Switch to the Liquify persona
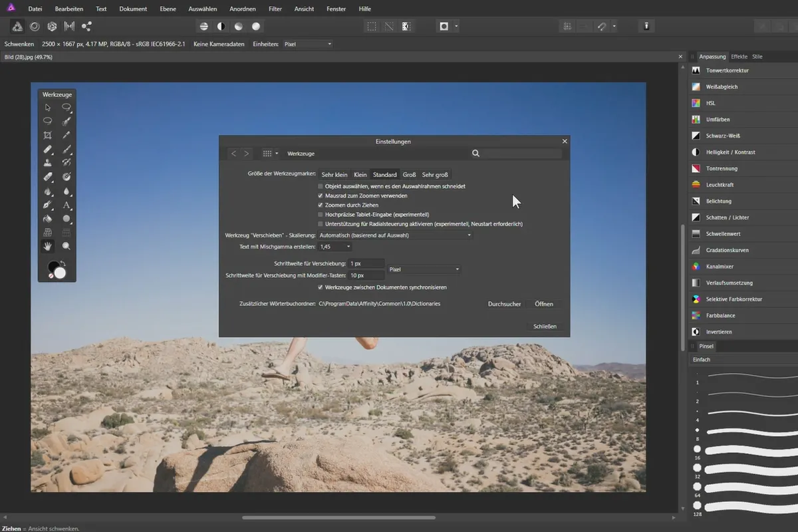The image size is (798, 532). 35,27
